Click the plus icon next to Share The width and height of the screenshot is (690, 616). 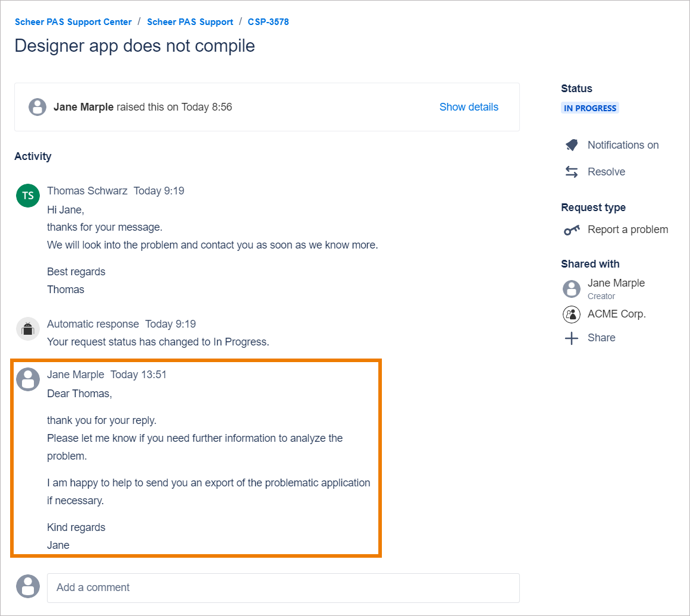(x=571, y=337)
